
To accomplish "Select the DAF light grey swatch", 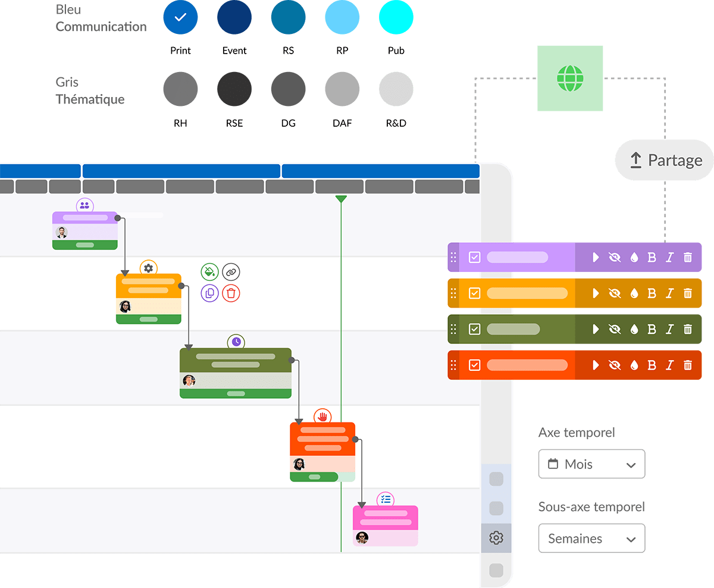I will coord(342,90).
